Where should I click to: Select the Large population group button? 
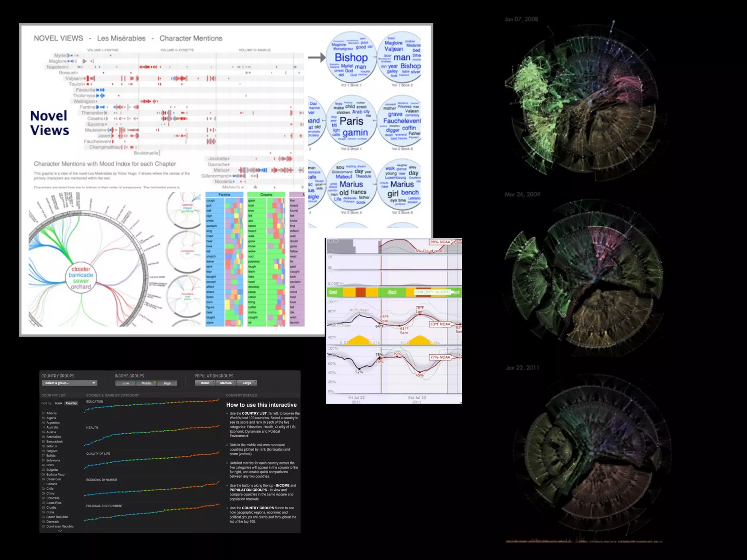click(247, 383)
